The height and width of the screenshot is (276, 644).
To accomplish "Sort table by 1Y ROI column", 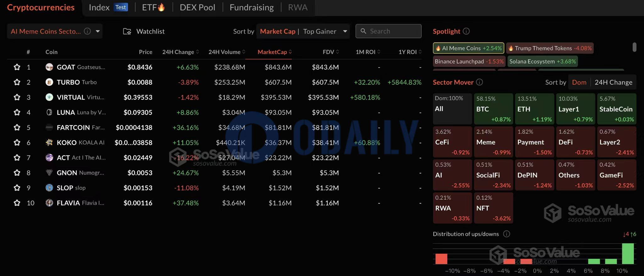I will 410,52.
